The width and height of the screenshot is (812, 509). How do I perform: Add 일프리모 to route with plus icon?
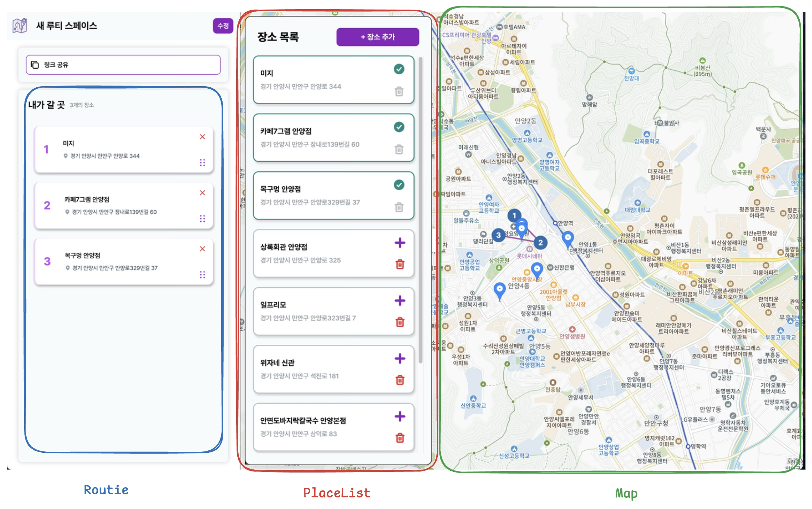[400, 301]
